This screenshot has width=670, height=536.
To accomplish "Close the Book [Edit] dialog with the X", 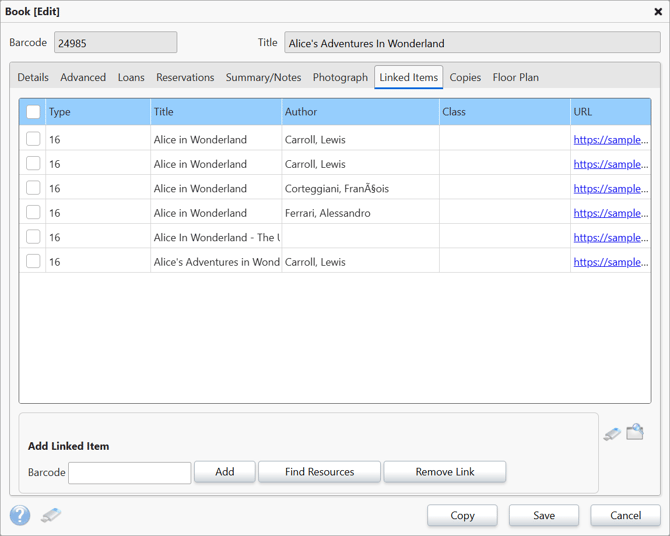I will tap(658, 12).
